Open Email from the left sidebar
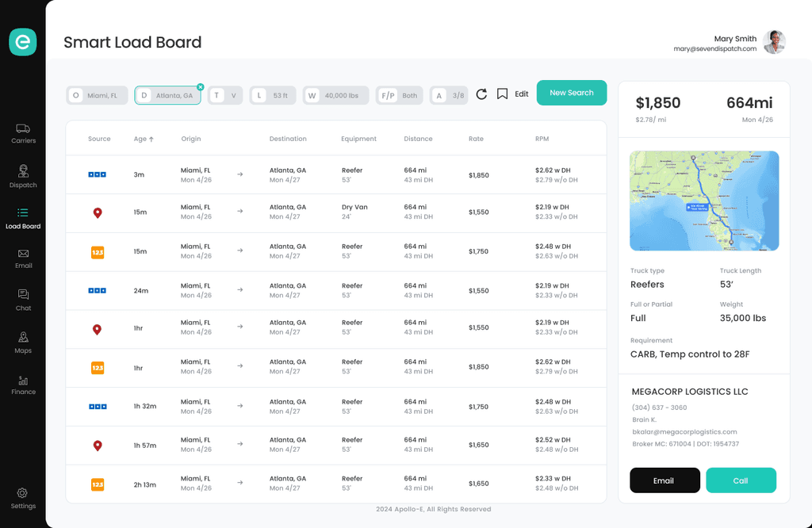Image resolution: width=812 pixels, height=528 pixels. [23, 259]
